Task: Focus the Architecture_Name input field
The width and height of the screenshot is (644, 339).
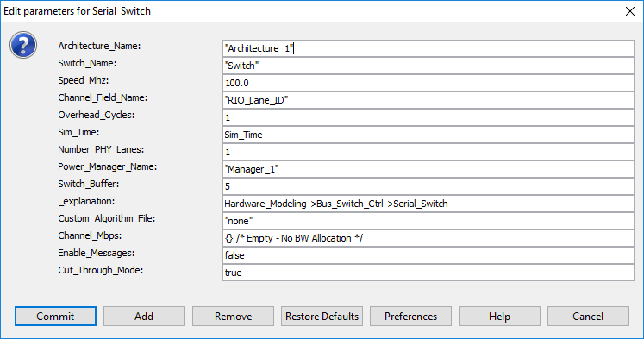Action: coord(428,48)
